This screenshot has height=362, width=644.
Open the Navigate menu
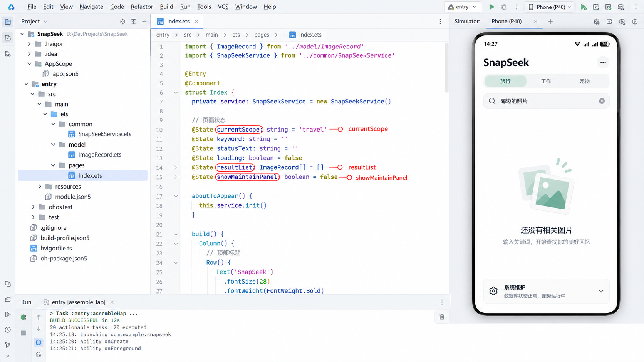91,7
